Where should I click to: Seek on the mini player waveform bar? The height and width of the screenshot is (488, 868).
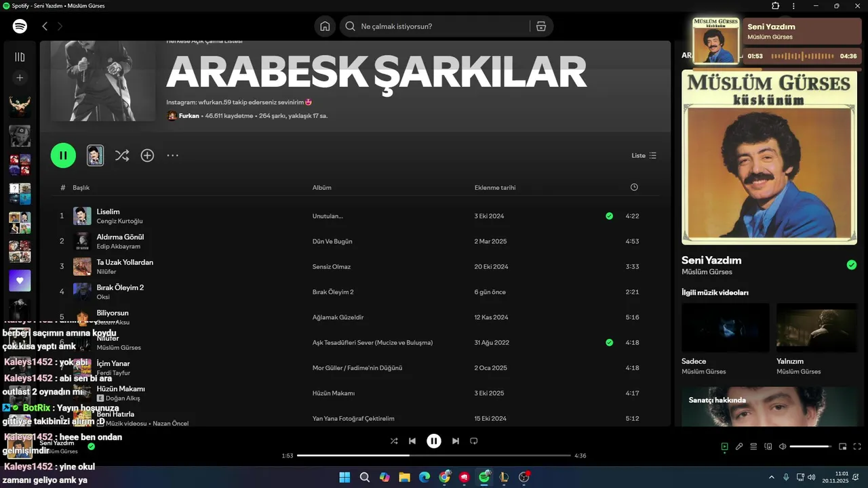pyautogui.click(x=803, y=56)
